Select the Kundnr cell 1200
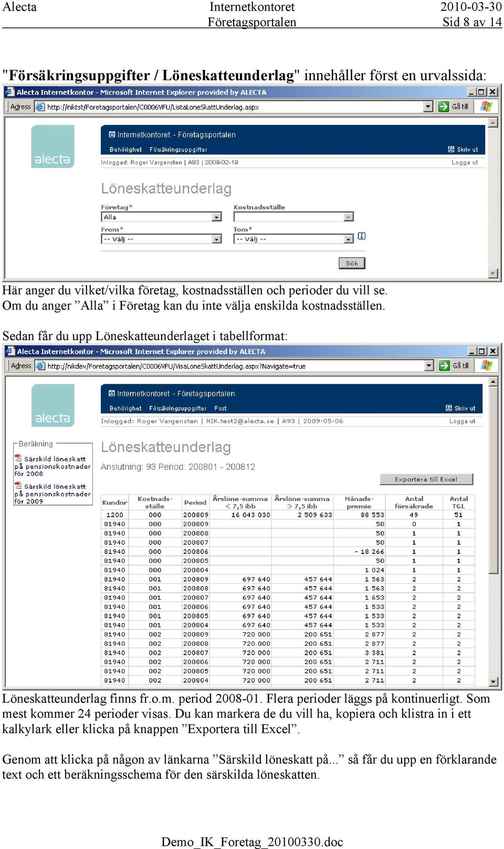The width and height of the screenshot is (504, 849). (114, 515)
